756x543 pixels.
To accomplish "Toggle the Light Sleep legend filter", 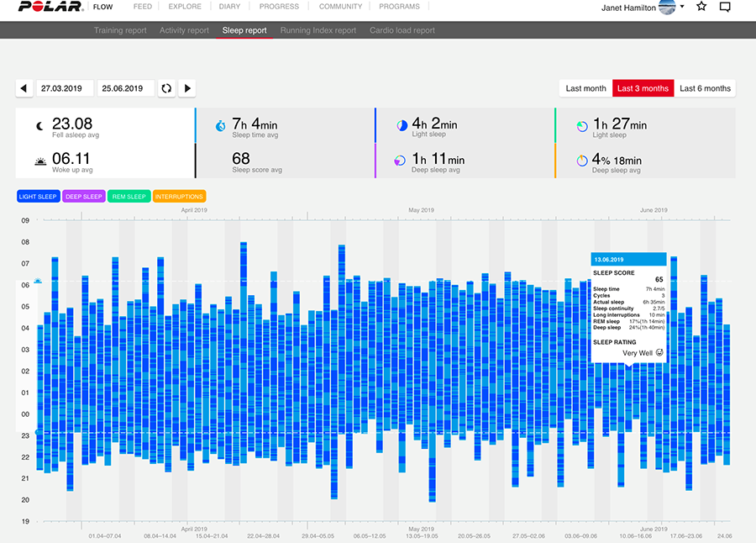I will click(38, 197).
